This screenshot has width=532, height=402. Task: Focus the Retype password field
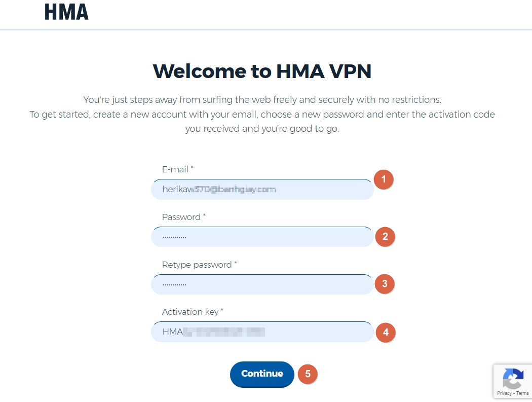tap(262, 284)
